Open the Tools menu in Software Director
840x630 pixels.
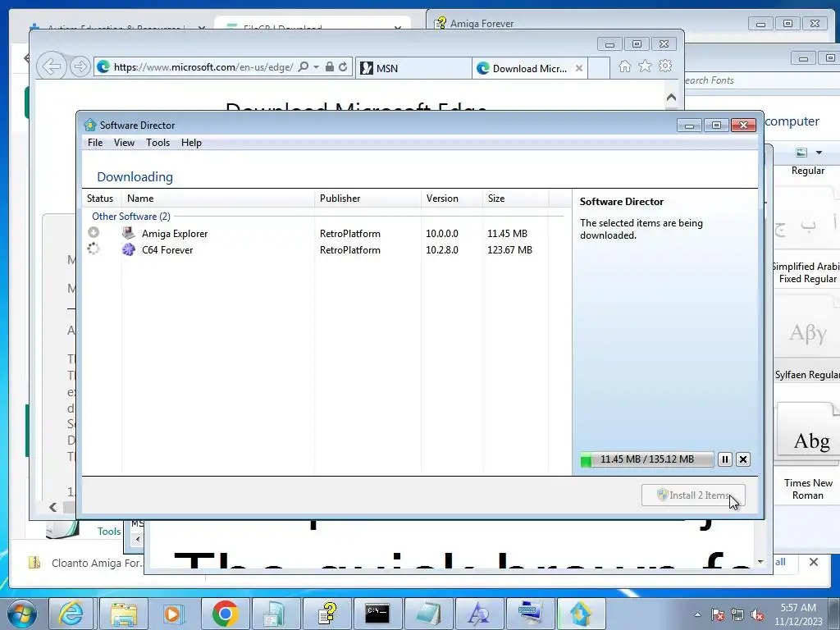157,143
